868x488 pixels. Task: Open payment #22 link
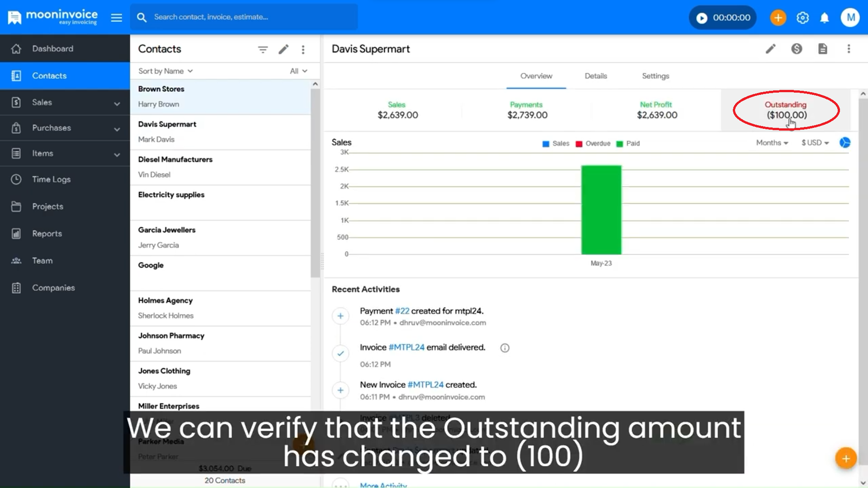click(402, 311)
